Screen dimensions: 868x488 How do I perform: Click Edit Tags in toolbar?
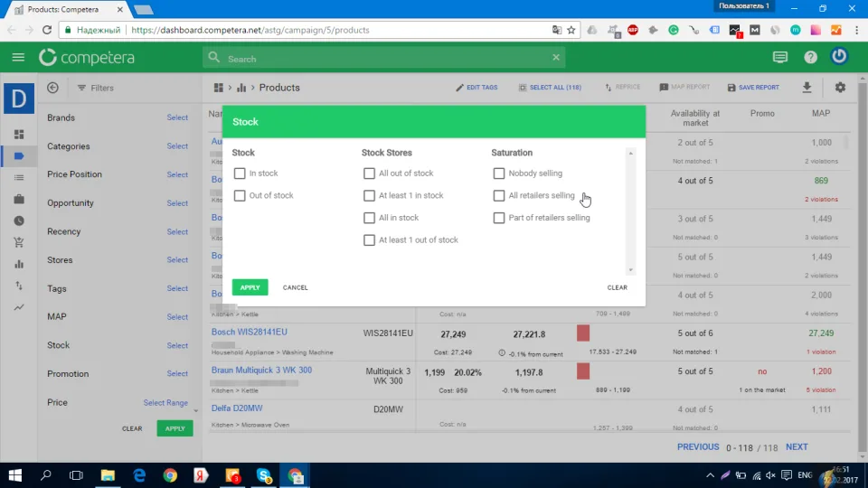click(476, 88)
